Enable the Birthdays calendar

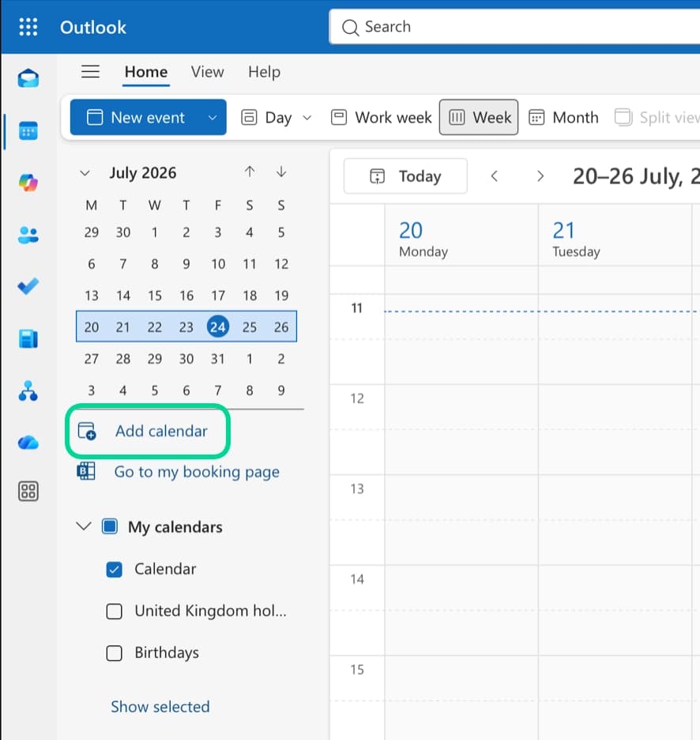114,653
